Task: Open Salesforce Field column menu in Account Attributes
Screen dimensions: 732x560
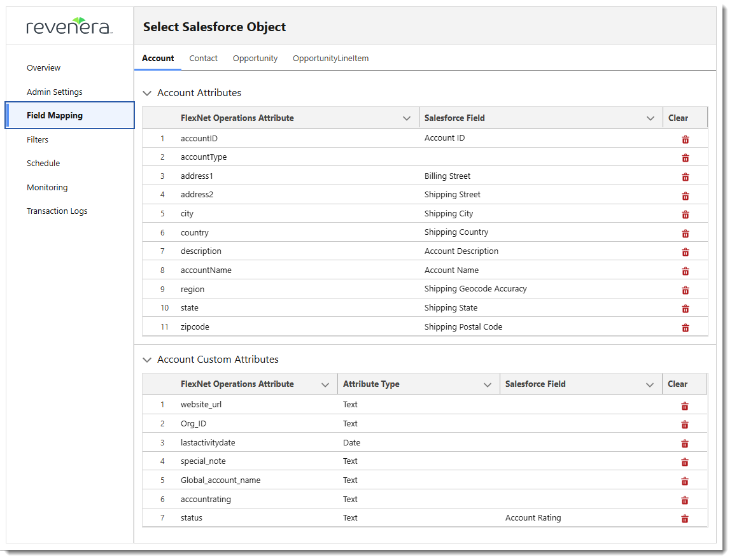Action: 651,118
